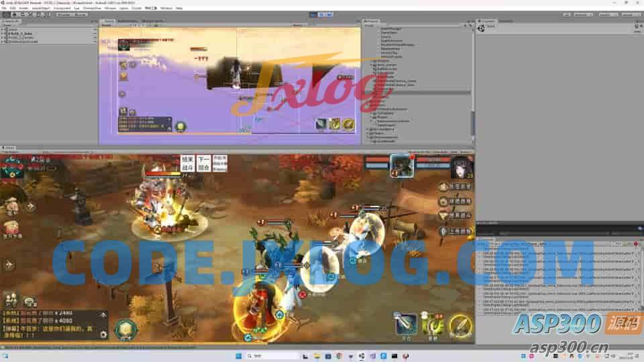Click the enemy character portrait at top right
The image size is (644, 362).
462,166
